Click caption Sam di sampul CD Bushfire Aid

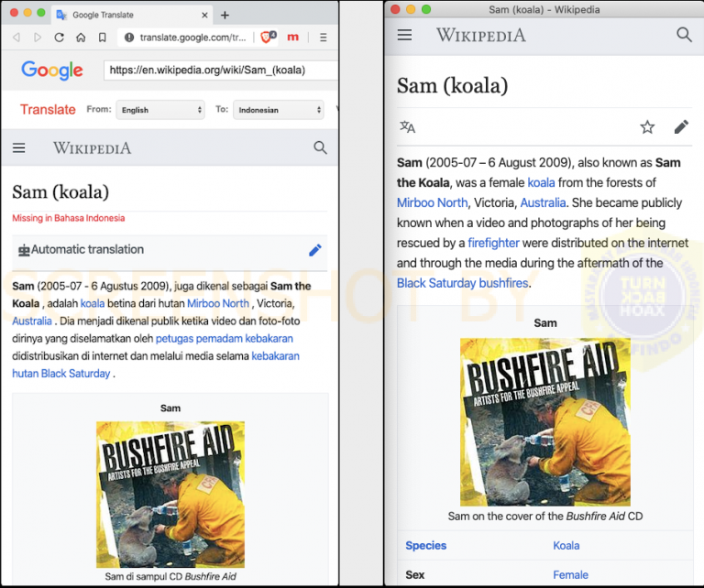pos(170,576)
